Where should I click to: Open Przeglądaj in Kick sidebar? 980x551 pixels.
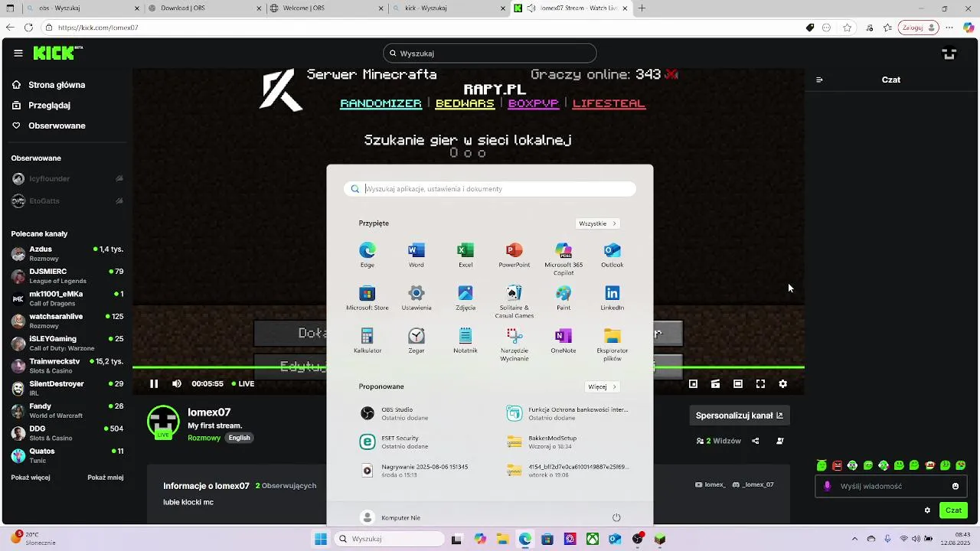tap(41, 105)
